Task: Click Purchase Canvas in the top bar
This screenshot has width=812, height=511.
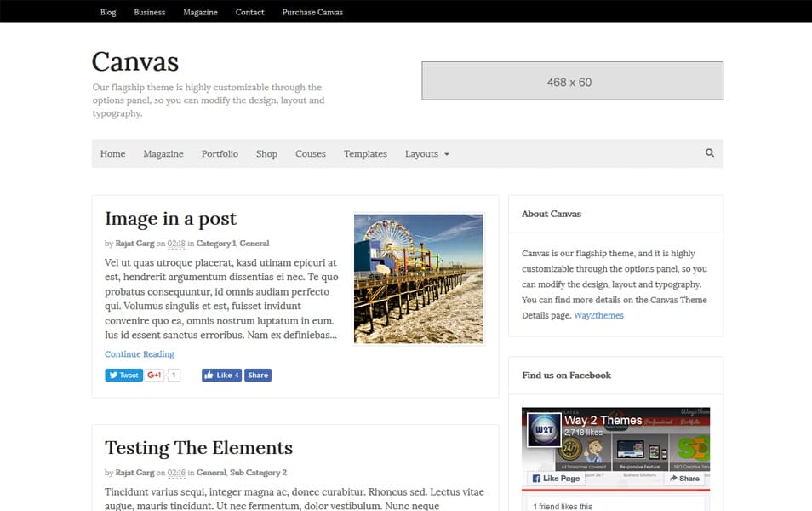Action: (x=312, y=11)
